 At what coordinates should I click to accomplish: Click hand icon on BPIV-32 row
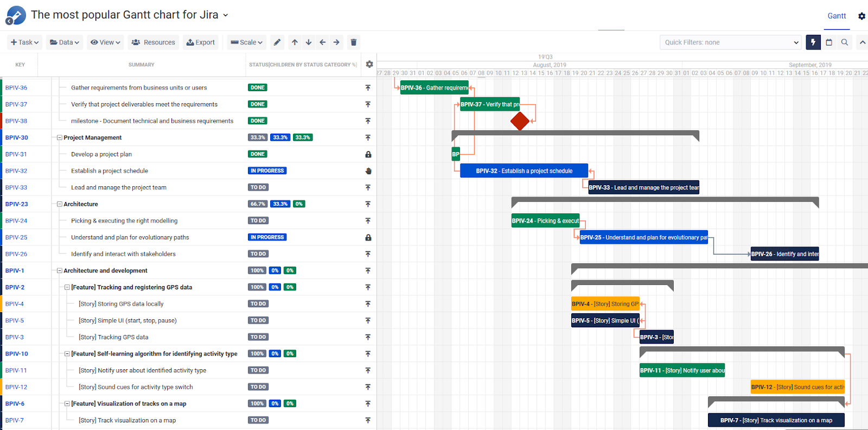click(368, 171)
